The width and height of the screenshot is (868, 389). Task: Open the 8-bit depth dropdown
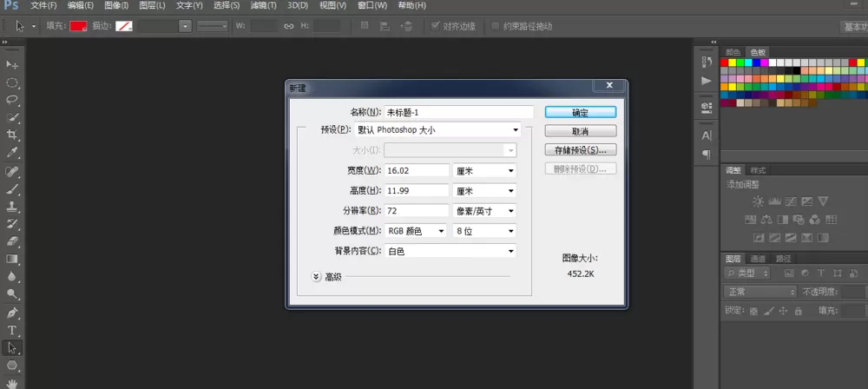click(x=484, y=231)
